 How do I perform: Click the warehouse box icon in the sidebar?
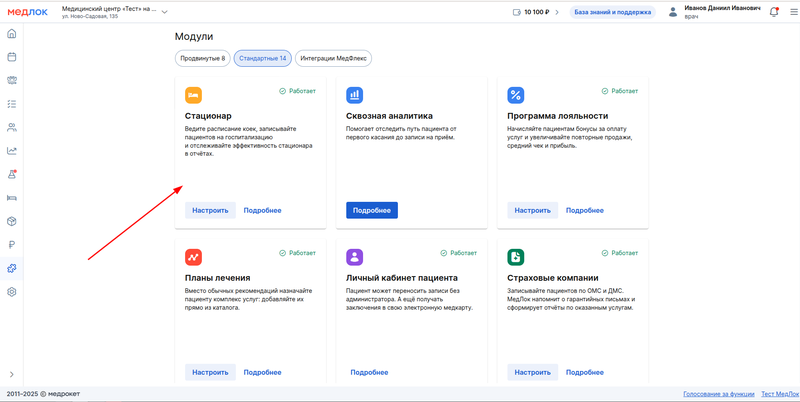point(12,221)
